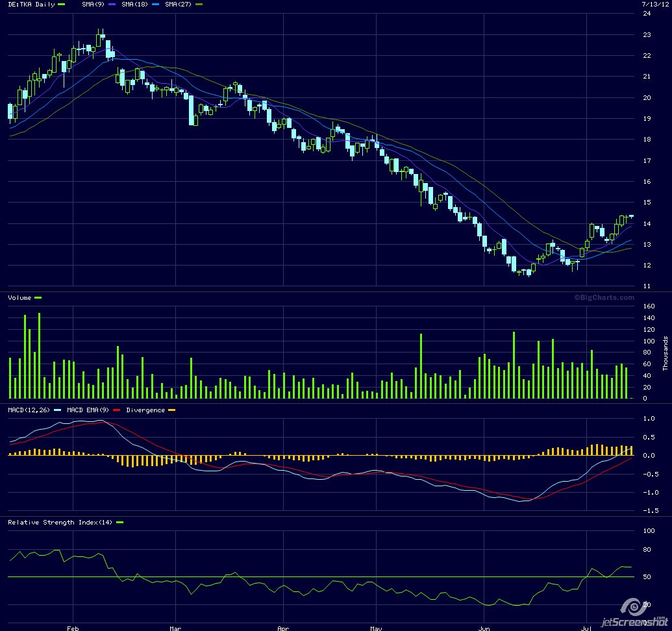This screenshot has width=672, height=631.
Task: Click the Mar month label on time axis
Action: [x=175, y=628]
